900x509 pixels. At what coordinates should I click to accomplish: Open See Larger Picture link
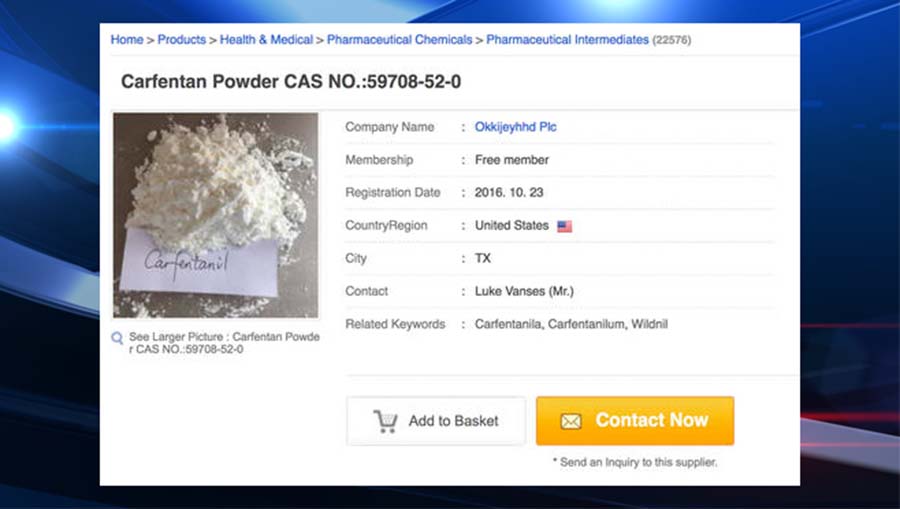point(224,343)
